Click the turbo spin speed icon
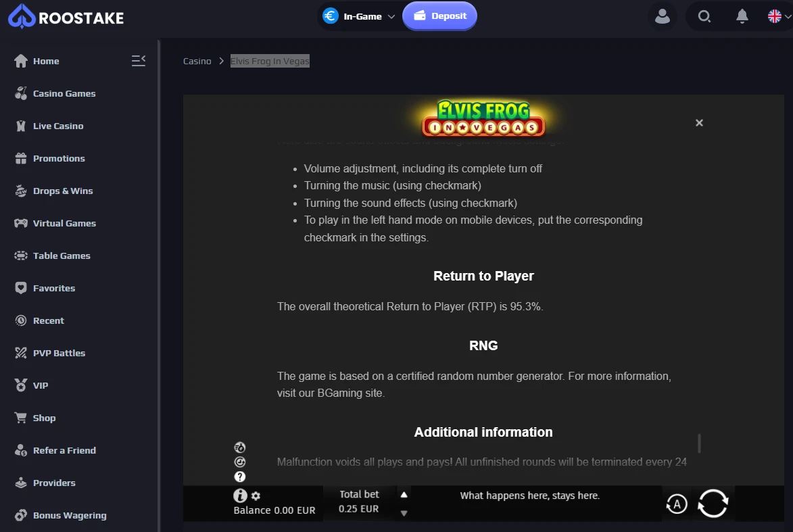The width and height of the screenshot is (793, 532). point(240,447)
